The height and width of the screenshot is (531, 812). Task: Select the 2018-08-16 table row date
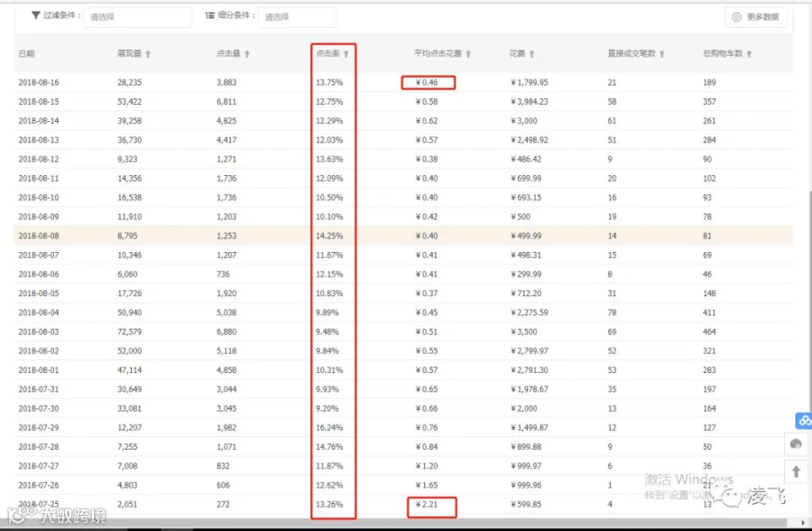click(x=38, y=82)
